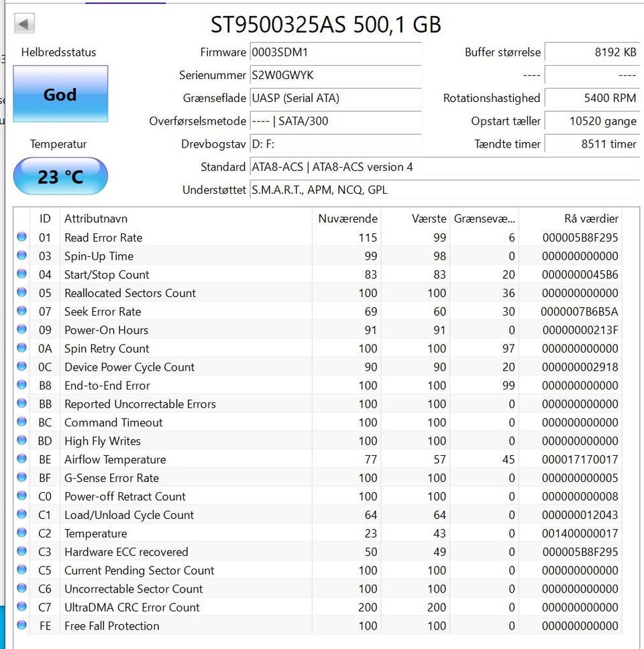
Task: Click the Firmware field showing 0003SDM1
Action: [335, 52]
